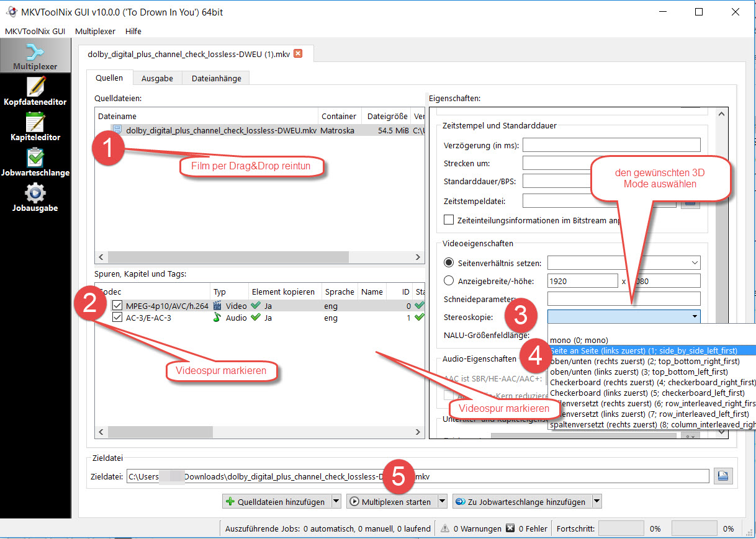Click Zu Jobwarteschlange hinzufügen button
Screen dimensions: 756x539
pyautogui.click(x=522, y=502)
